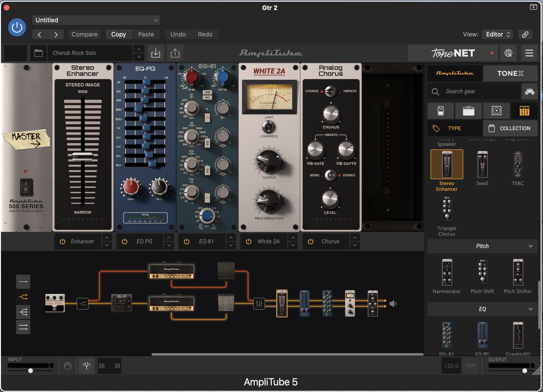
Task: Open the preset browser folder icon
Action: click(39, 53)
